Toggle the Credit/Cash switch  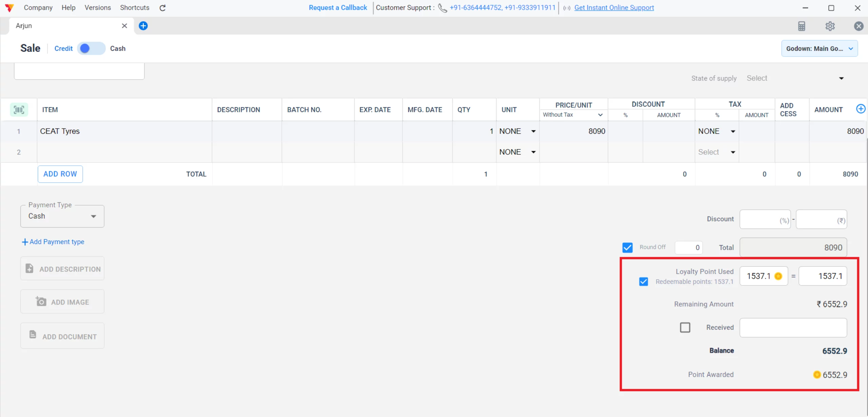point(91,48)
